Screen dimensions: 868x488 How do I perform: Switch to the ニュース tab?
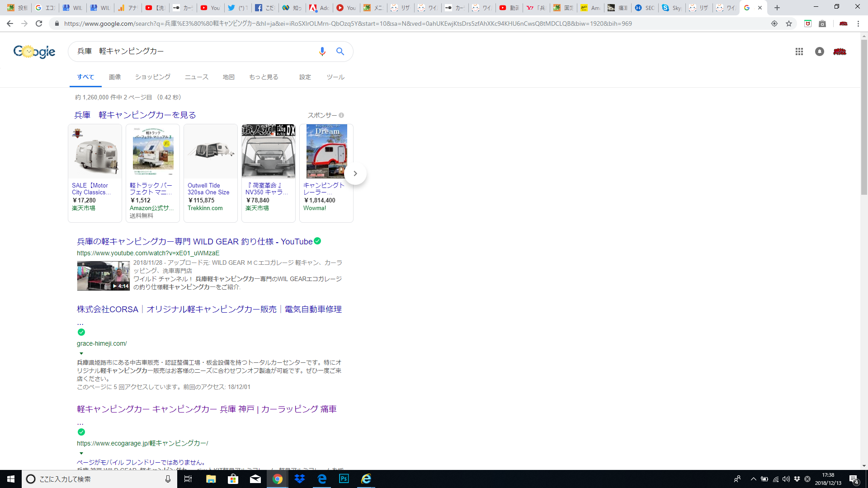197,77
